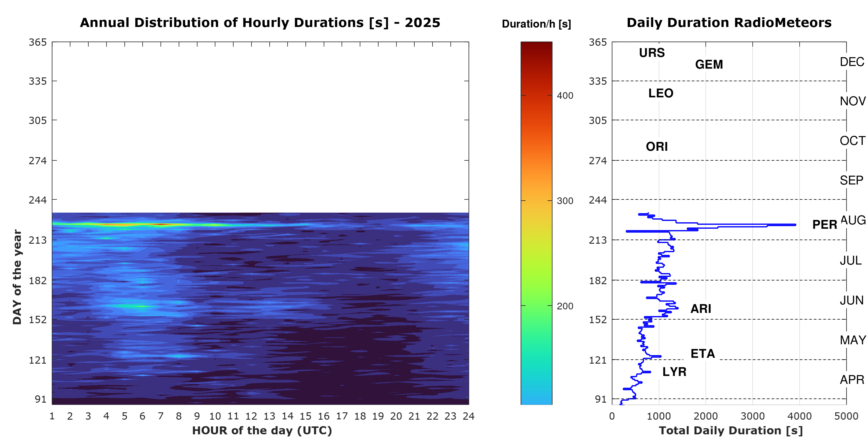This screenshot has width=868, height=444.
Task: Click the AUG month label
Action: point(853,220)
